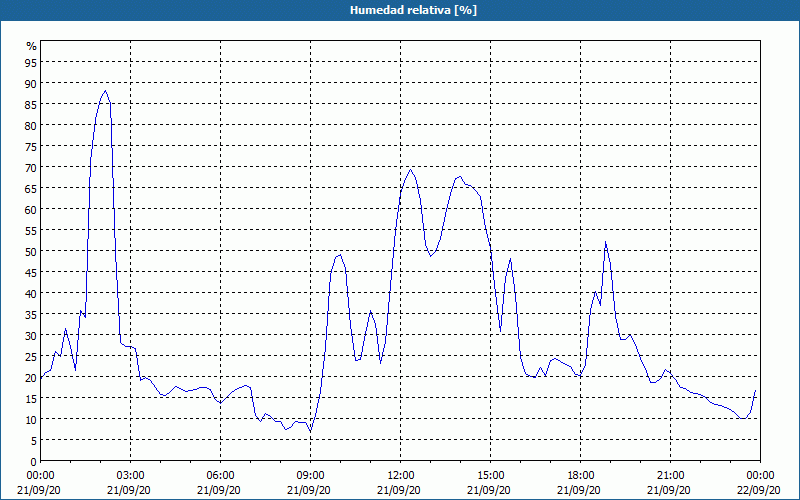Click the '%' unit label on the y-axis
800x500 pixels.
point(32,46)
